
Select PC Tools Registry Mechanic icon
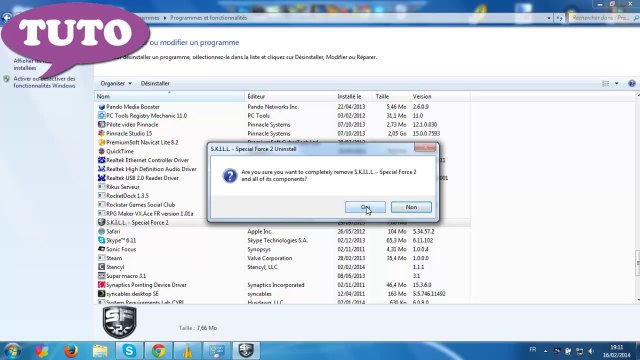(102, 116)
